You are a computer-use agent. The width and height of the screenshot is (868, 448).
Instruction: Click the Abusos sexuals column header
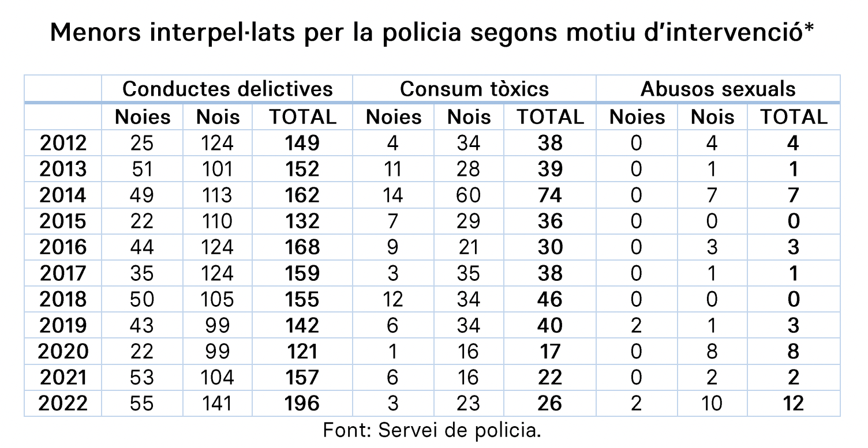coord(718,89)
